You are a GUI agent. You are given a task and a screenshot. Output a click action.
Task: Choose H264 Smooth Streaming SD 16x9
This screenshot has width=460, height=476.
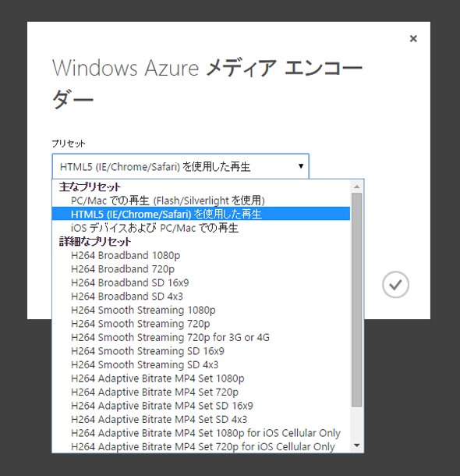[200, 351]
